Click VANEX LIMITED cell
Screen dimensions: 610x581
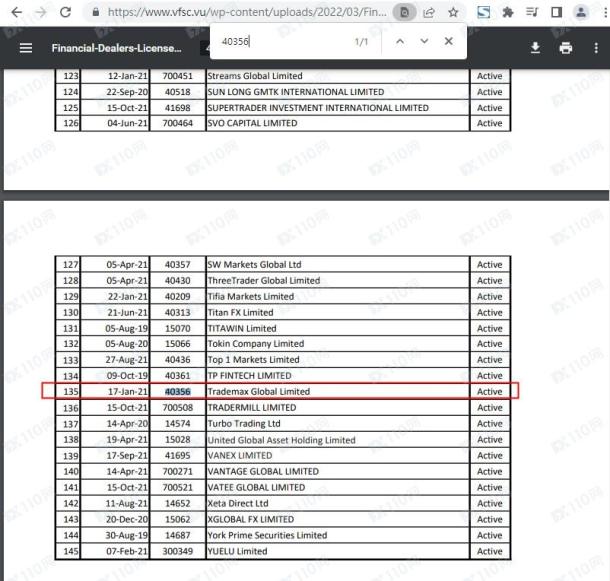pos(337,455)
